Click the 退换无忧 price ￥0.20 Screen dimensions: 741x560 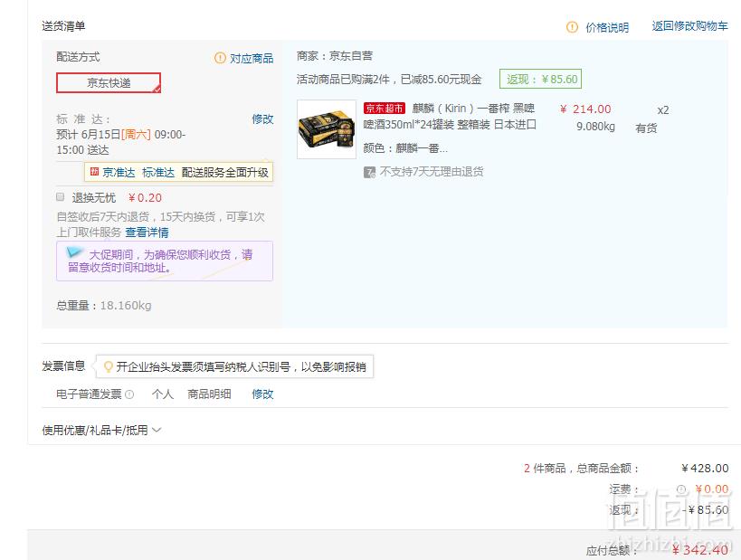coord(145,197)
